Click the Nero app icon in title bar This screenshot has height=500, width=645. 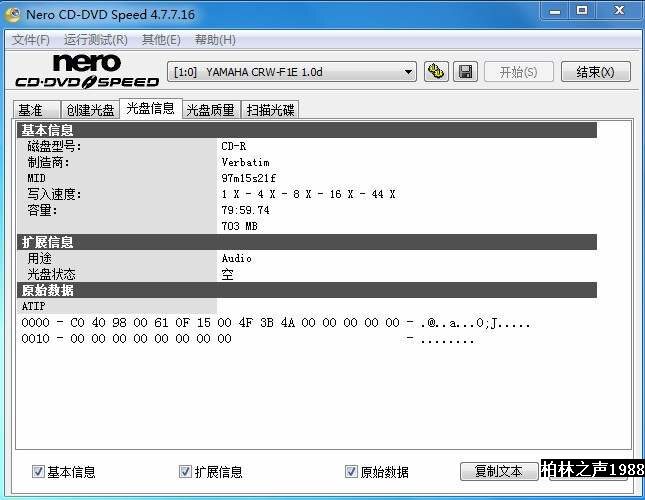tap(13, 14)
